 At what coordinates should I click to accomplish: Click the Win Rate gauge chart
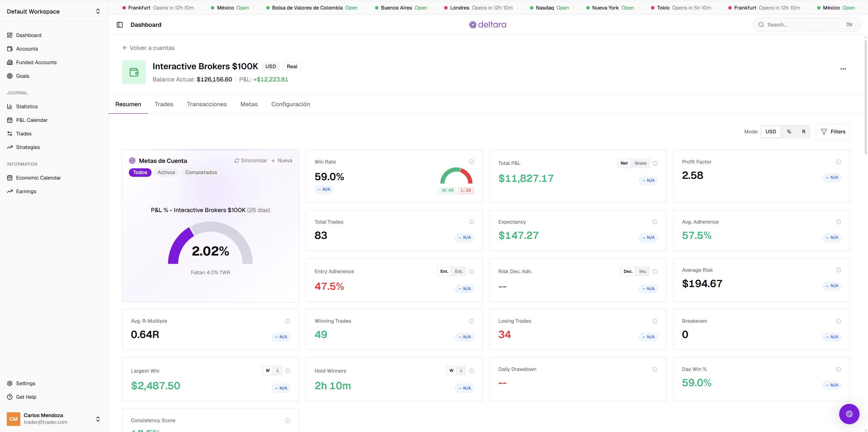click(456, 176)
